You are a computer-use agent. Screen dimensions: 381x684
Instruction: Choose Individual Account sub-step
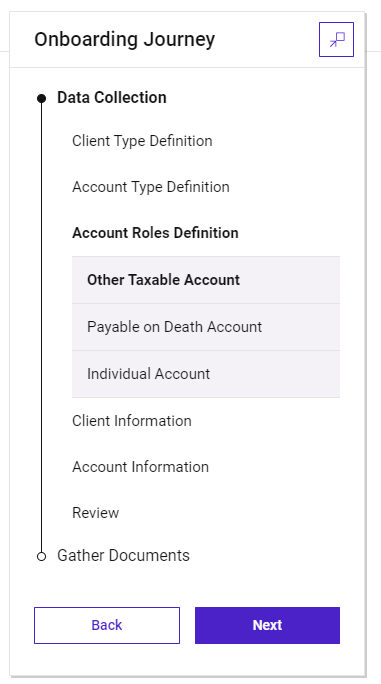(x=206, y=374)
